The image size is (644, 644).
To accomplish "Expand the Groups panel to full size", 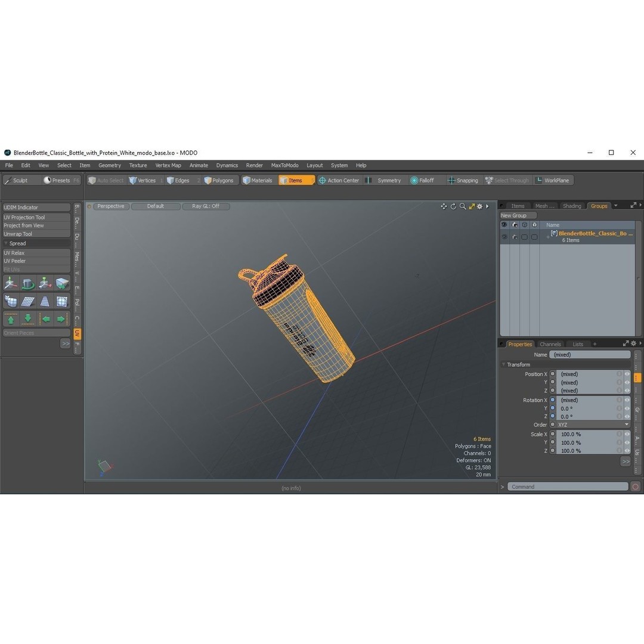I will (x=633, y=205).
